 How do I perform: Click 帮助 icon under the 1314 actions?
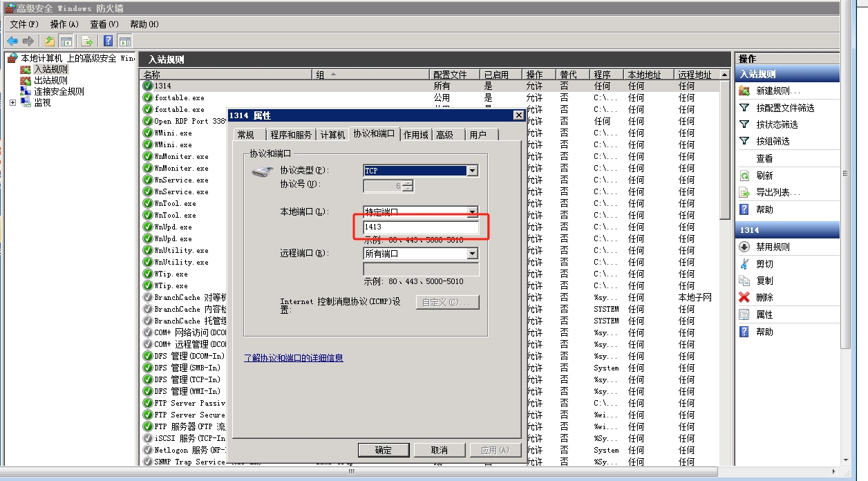pyautogui.click(x=744, y=332)
